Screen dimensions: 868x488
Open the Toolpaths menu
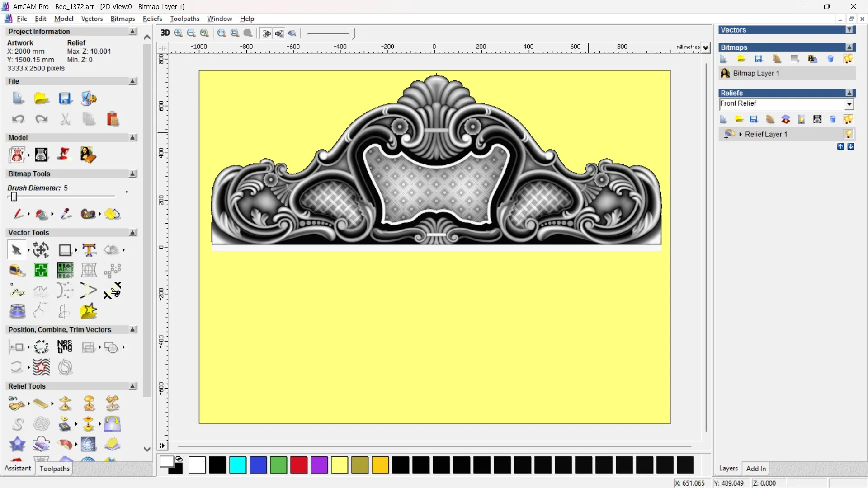tap(184, 19)
